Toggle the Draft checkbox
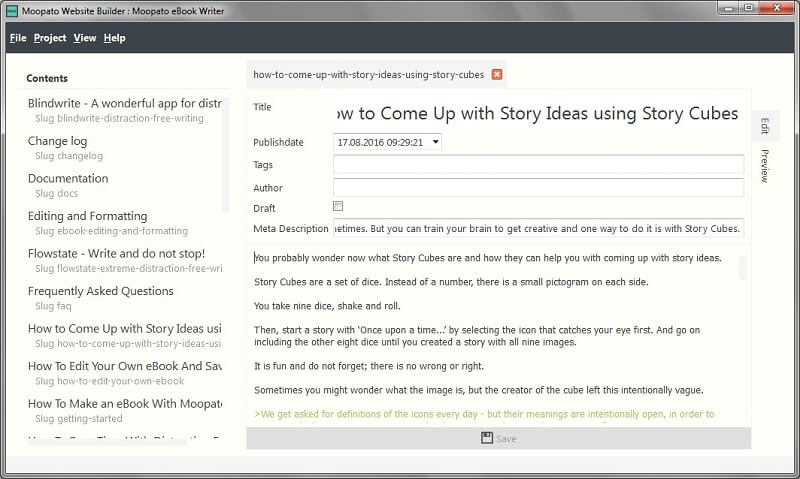The image size is (800, 479). click(338, 206)
